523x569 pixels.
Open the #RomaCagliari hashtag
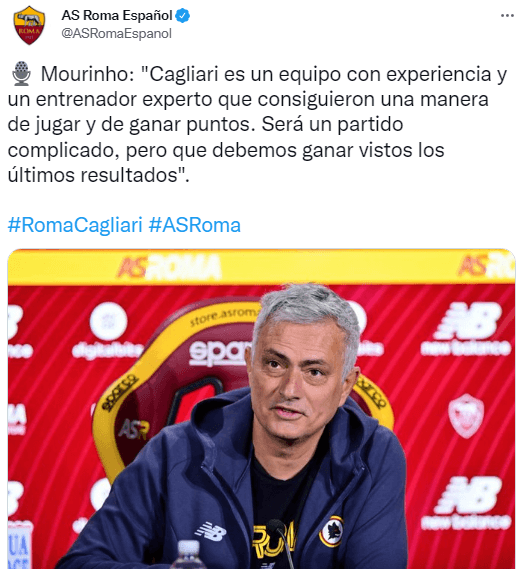pos(75,225)
